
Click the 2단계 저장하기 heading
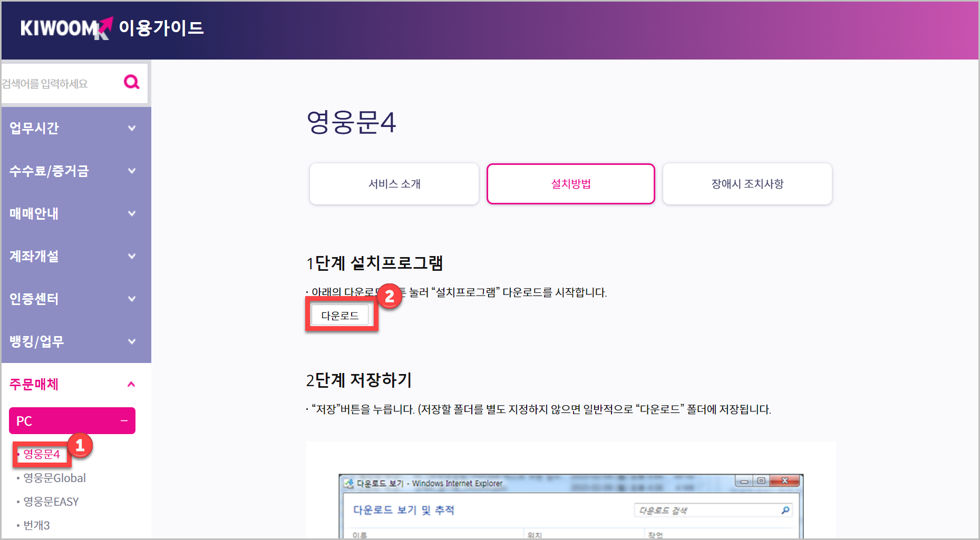point(359,380)
